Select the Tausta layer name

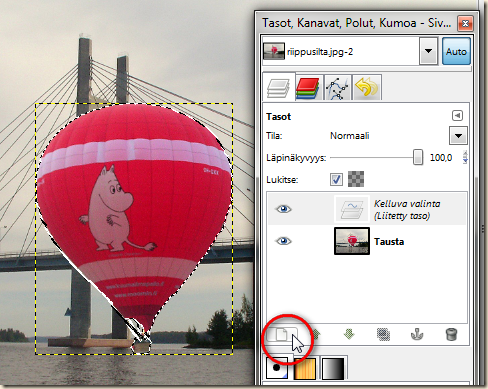tap(389, 241)
